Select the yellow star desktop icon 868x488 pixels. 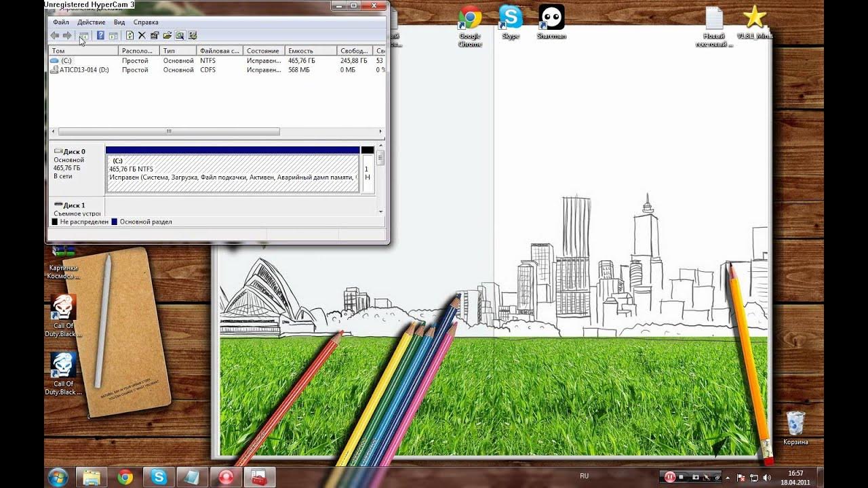click(x=754, y=22)
